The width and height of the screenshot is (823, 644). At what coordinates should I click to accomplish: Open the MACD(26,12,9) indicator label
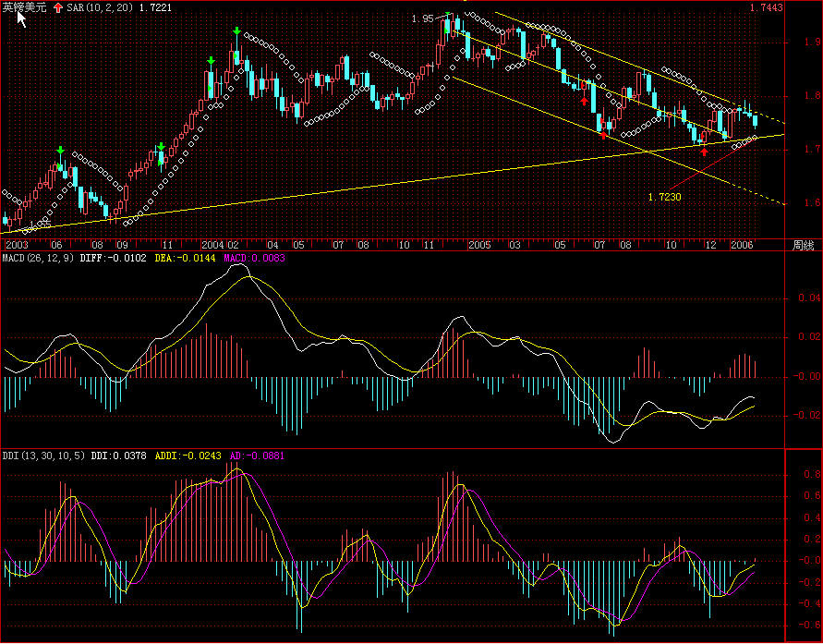coord(40,258)
